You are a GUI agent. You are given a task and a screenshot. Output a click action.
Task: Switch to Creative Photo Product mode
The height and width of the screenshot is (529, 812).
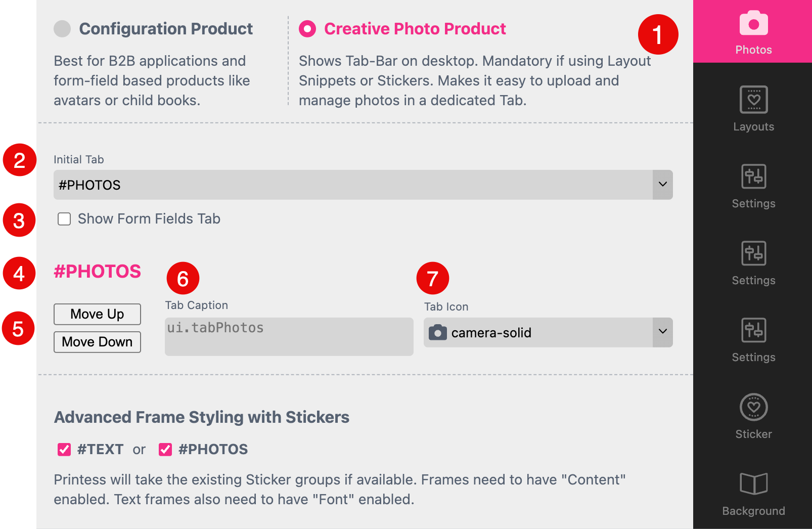(307, 29)
